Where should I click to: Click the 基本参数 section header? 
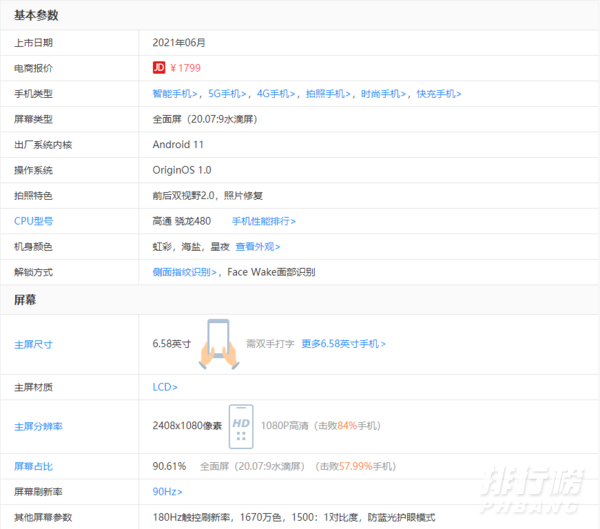36,15
